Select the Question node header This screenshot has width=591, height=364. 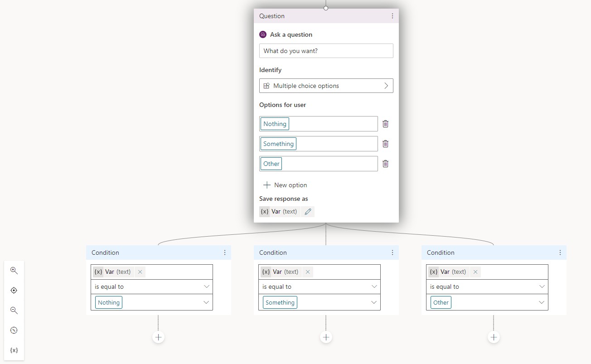[326, 16]
